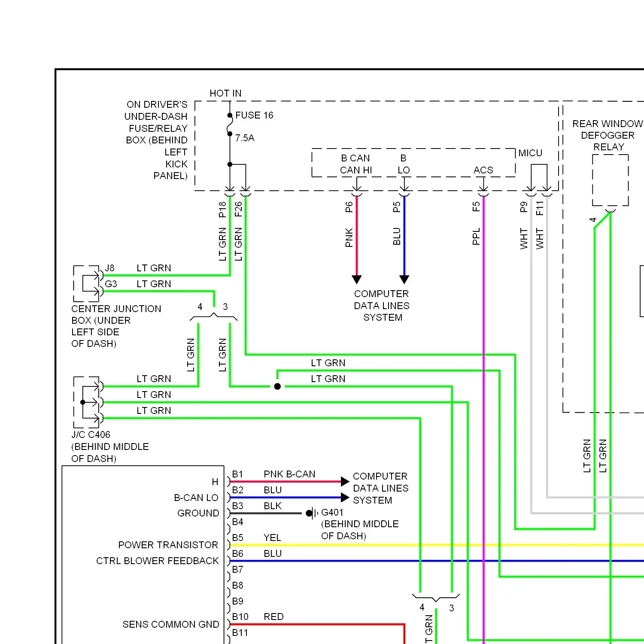Click the 7.5A fuse rating label
This screenshot has height=644, width=644.
tap(245, 138)
